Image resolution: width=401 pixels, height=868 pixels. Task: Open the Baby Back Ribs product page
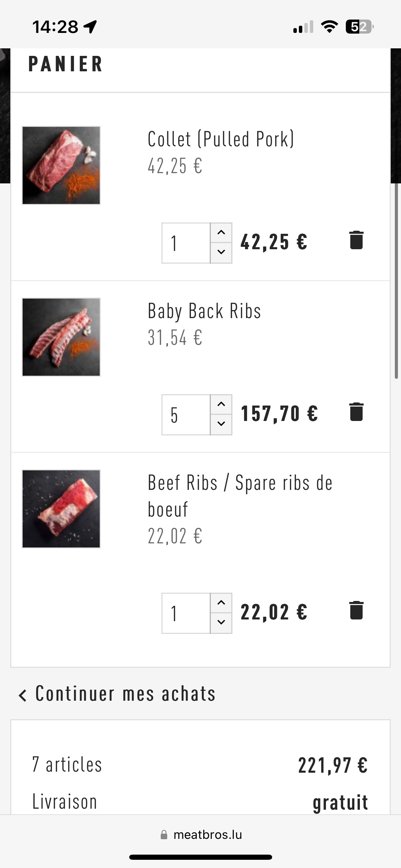204,311
